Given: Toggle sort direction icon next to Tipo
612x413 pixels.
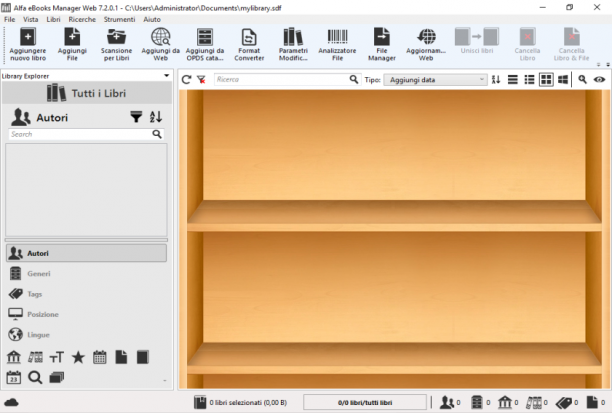Looking at the screenshot, I should [496, 80].
